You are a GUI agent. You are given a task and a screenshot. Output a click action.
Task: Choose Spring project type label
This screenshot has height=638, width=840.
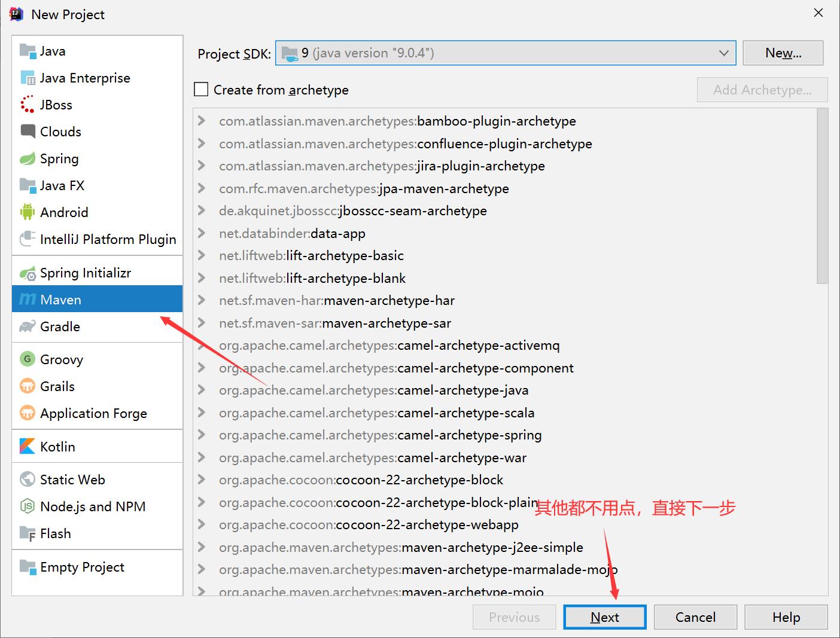59,158
